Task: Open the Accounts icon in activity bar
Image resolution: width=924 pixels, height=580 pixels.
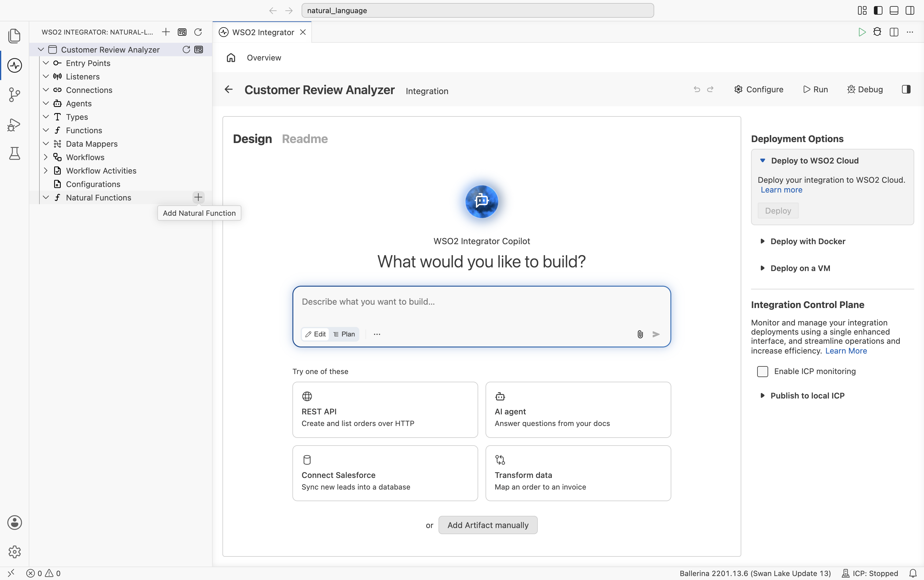Action: 14,523
